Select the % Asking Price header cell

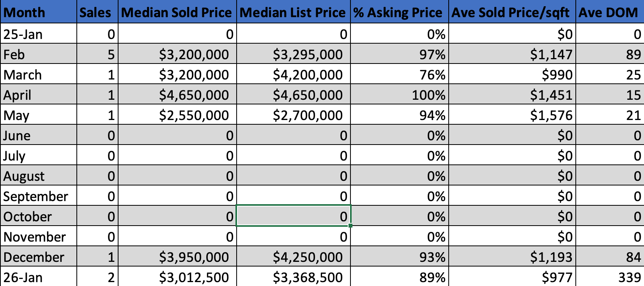point(399,12)
